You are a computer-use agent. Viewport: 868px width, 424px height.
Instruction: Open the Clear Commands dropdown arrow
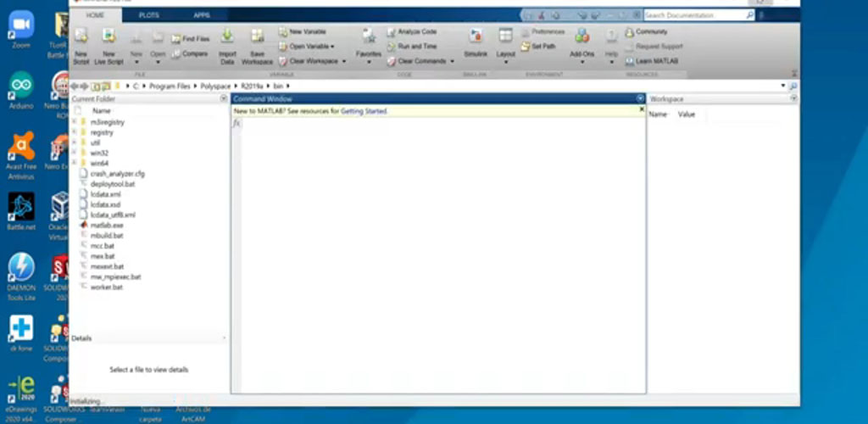pyautogui.click(x=453, y=61)
